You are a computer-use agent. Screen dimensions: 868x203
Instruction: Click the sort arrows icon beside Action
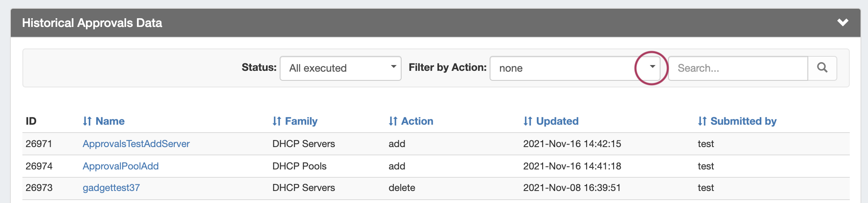point(393,121)
